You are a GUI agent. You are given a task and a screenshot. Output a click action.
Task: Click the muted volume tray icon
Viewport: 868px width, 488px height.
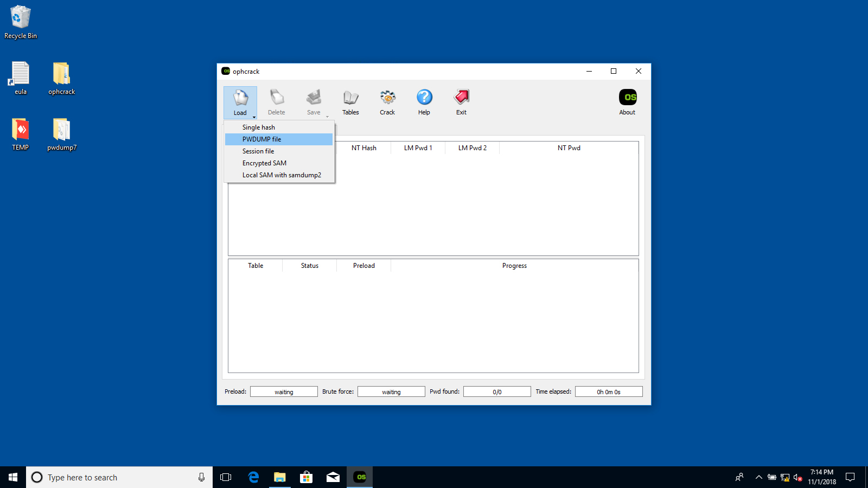pyautogui.click(x=798, y=477)
